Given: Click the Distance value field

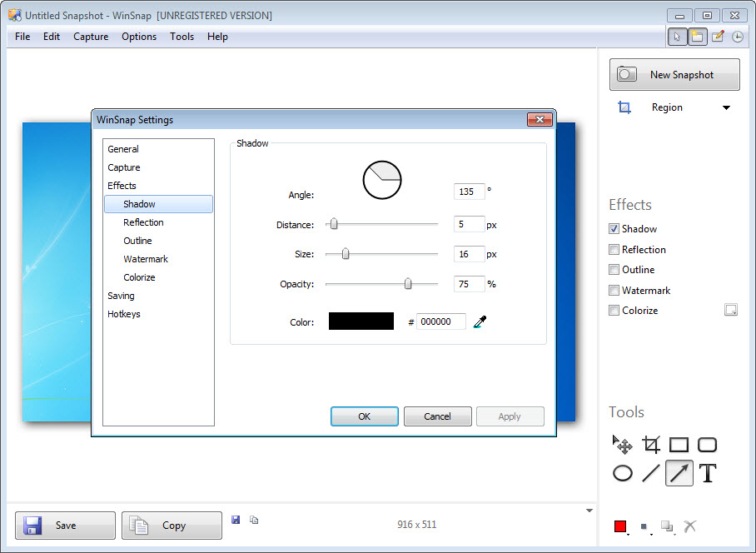Looking at the screenshot, I should click(469, 224).
